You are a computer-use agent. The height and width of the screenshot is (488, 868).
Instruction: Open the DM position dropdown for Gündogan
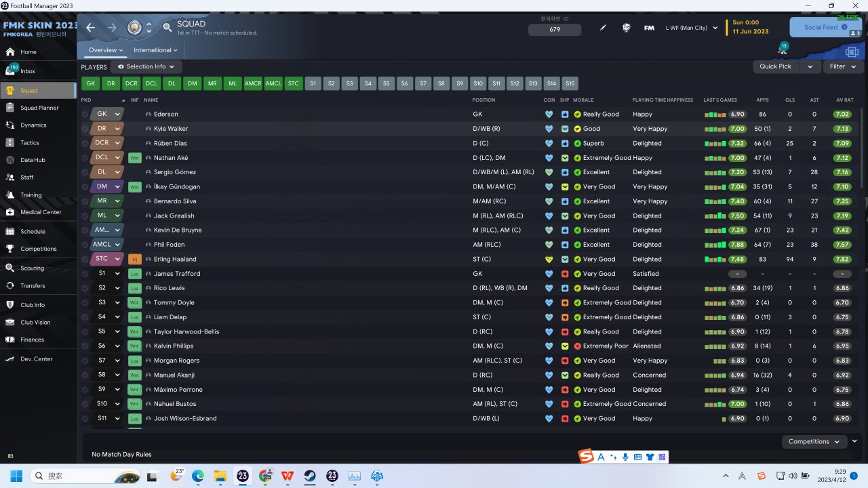117,187
